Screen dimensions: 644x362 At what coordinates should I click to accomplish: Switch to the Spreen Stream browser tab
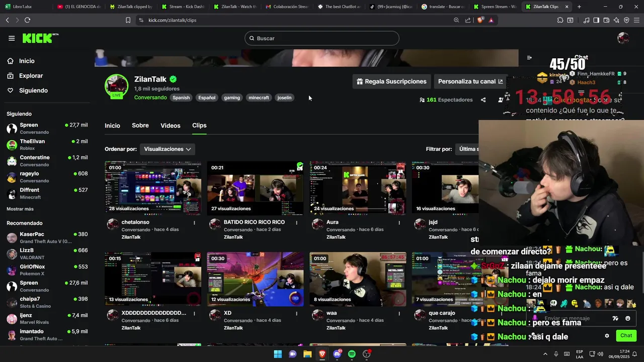(495, 7)
